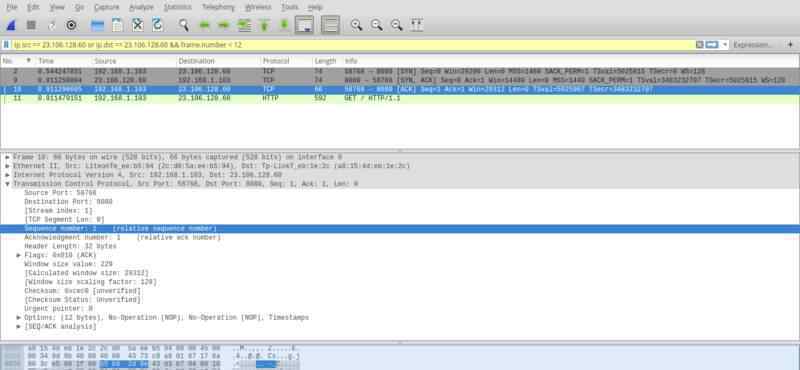The image size is (800, 370).
Task: Click the stop capture square icon
Action: click(31, 25)
